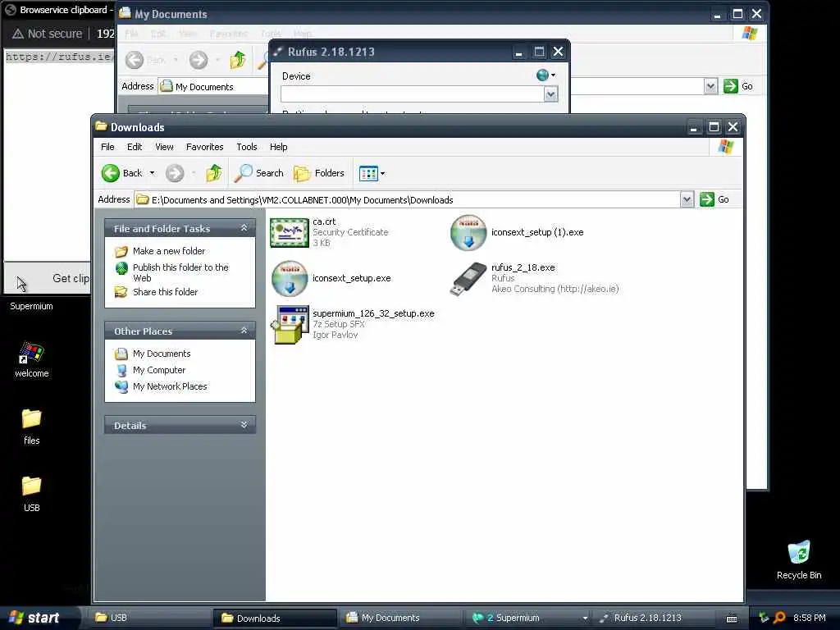
Task: Go to My Documents in Other Places
Action: click(x=162, y=354)
